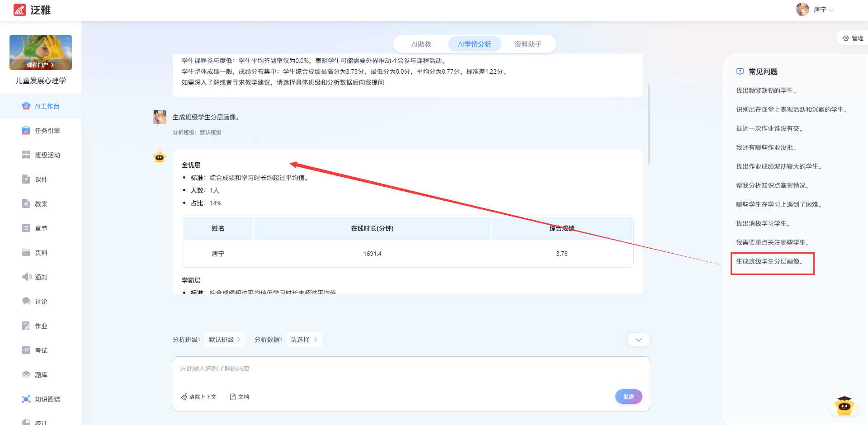Open the AI工作台 sidebar icon

(x=26, y=106)
